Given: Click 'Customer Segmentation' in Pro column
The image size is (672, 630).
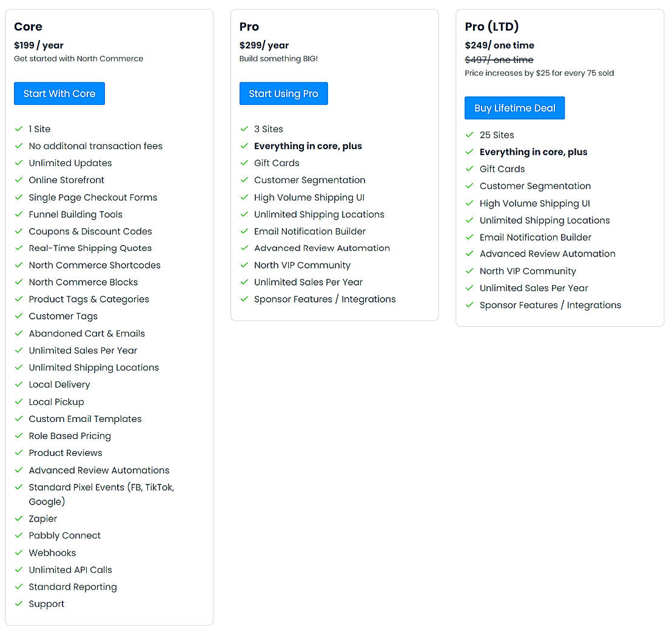Looking at the screenshot, I should pyautogui.click(x=310, y=180).
